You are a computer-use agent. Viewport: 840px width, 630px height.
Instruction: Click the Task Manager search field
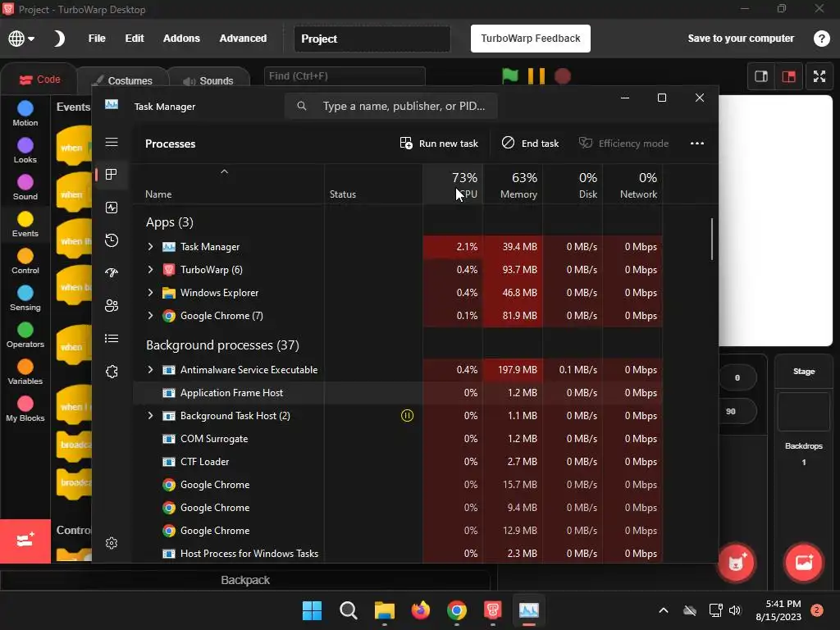[391, 106]
